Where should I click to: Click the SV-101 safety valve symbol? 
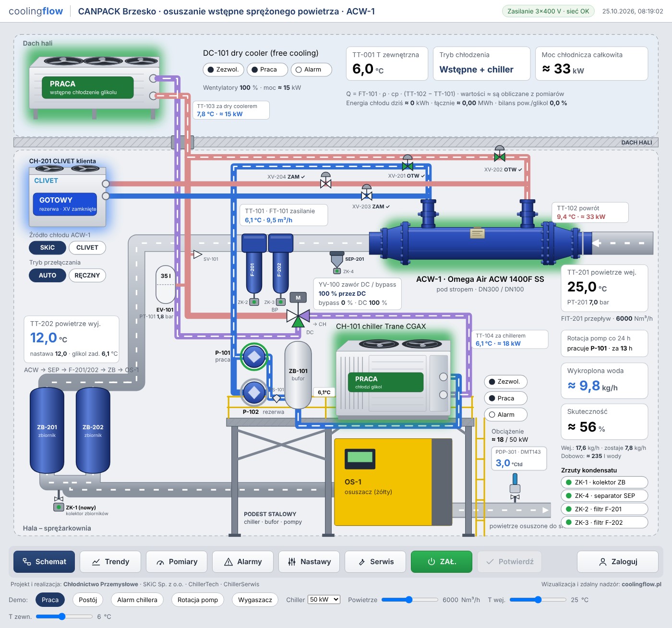tap(197, 254)
